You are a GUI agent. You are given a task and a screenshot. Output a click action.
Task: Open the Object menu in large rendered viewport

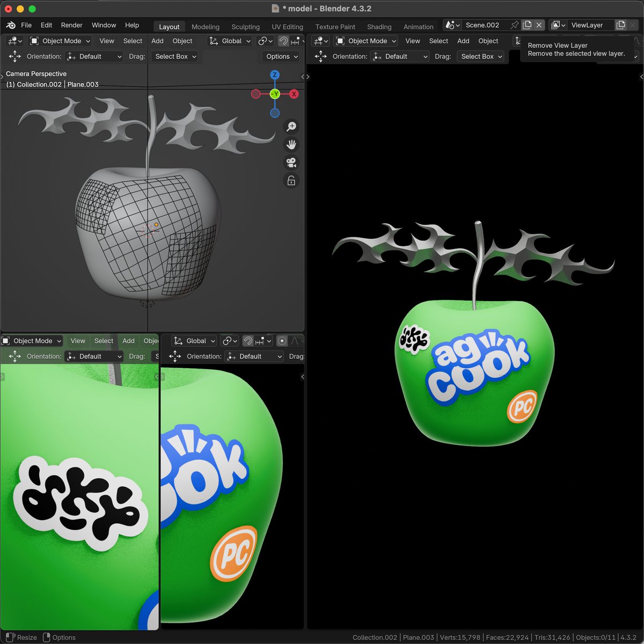488,41
